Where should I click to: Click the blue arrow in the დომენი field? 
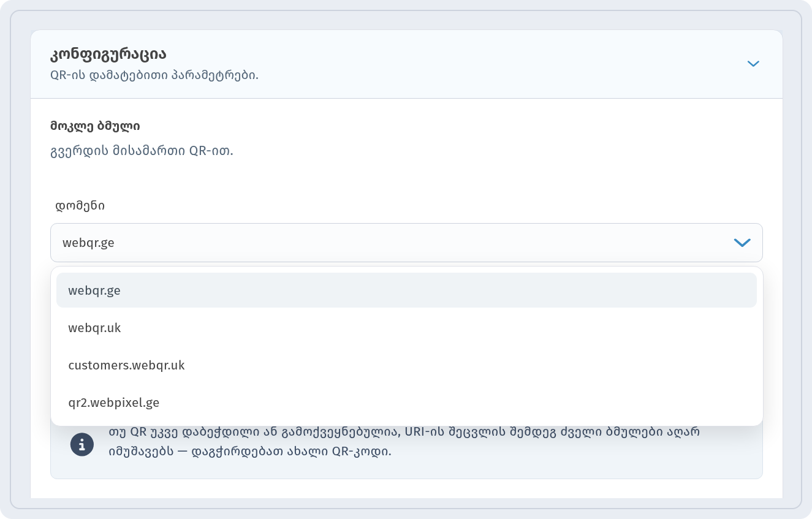point(742,243)
